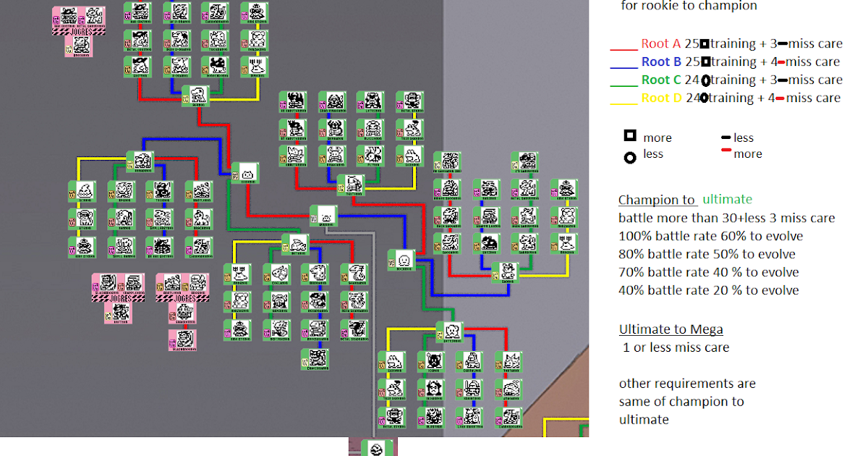Click the '1 or less miss care' line
This screenshot has height=456, width=868.
[676, 347]
